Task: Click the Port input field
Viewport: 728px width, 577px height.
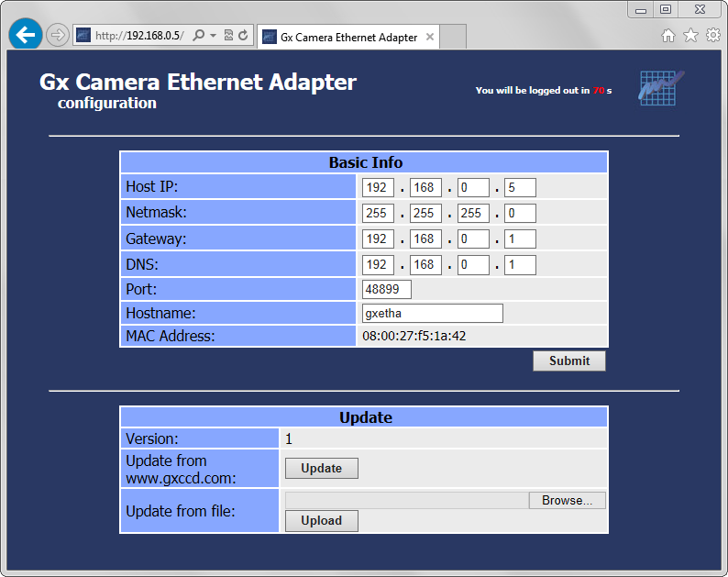Action: (387, 289)
